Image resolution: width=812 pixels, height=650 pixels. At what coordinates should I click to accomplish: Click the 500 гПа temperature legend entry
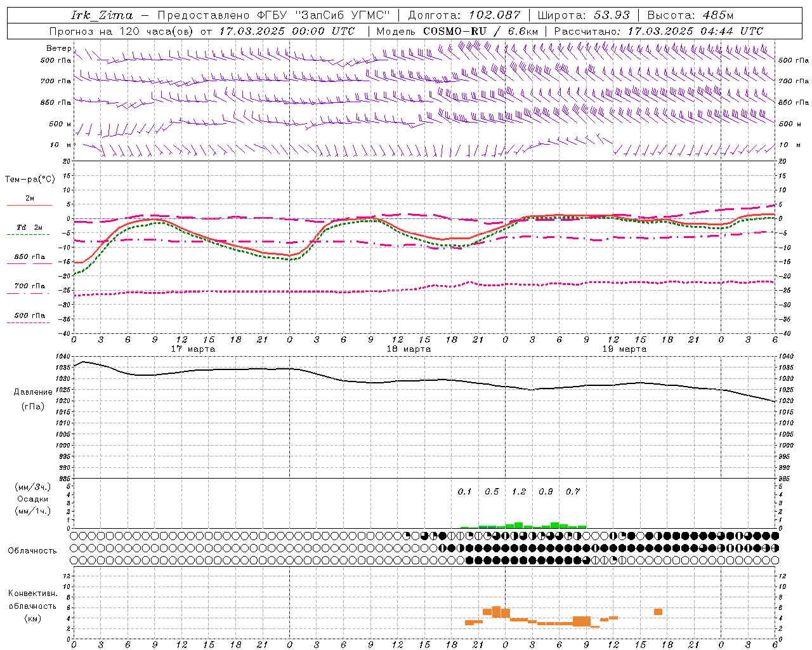(x=30, y=315)
